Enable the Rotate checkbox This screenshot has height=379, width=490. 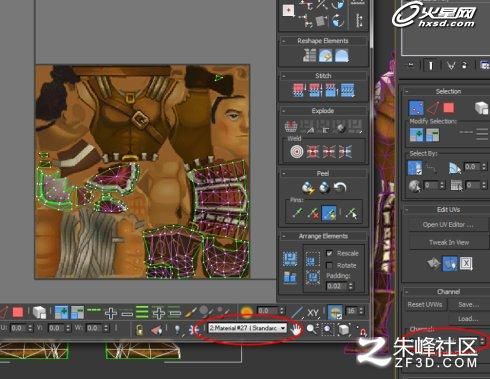tap(329, 265)
